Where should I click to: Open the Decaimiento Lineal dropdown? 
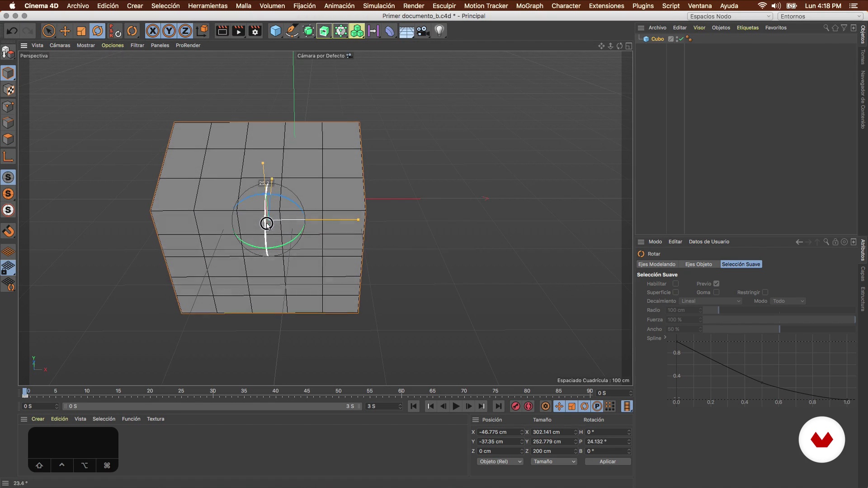(x=710, y=301)
